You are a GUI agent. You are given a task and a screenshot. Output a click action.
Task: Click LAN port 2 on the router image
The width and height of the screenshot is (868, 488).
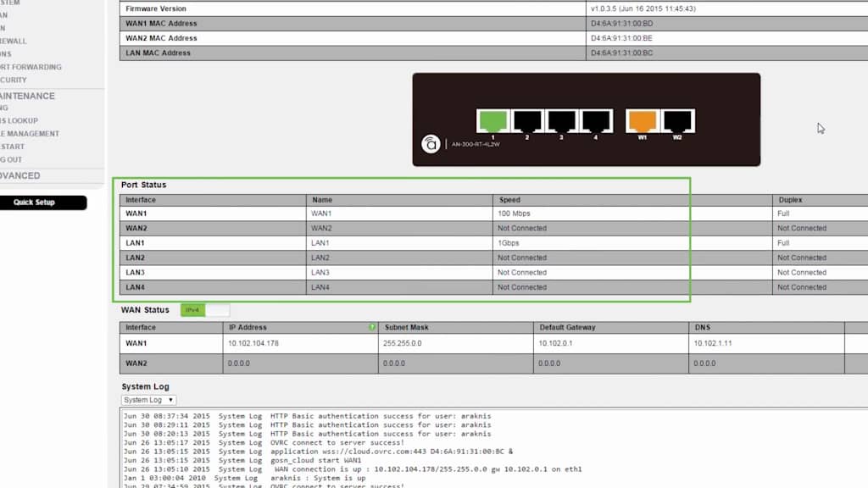527,120
